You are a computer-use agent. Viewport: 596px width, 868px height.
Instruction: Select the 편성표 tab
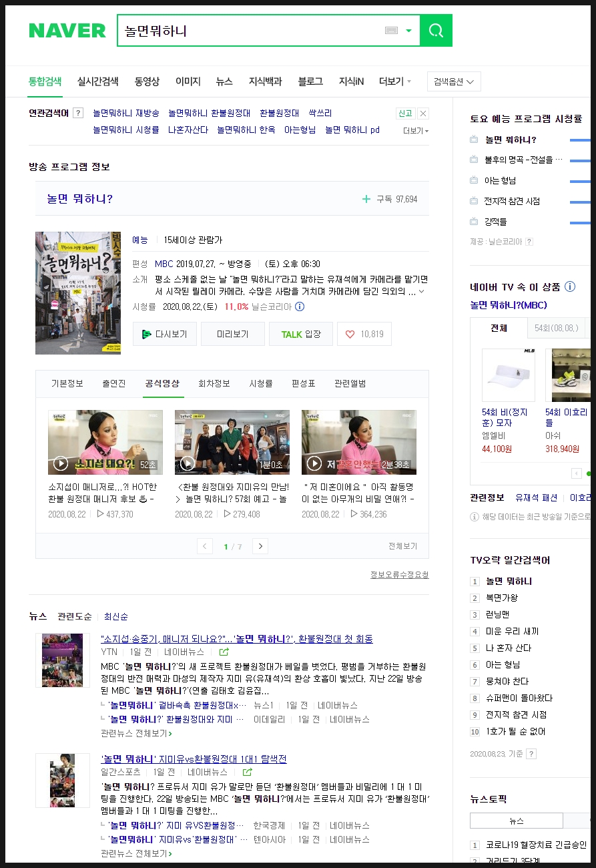[x=304, y=383]
